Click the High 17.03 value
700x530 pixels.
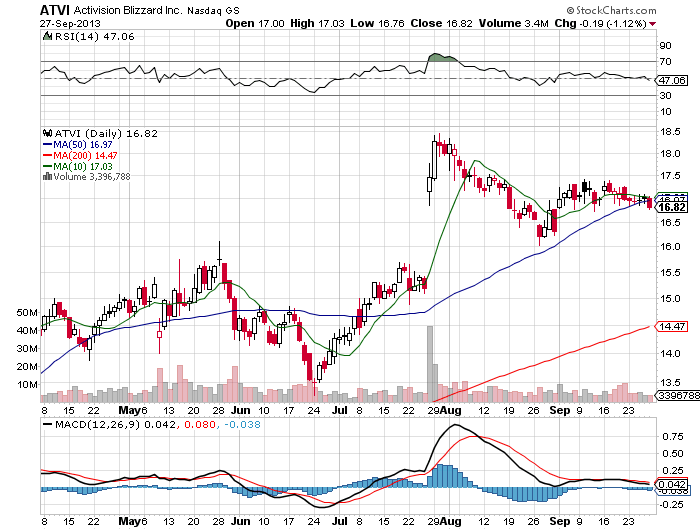pos(317,23)
